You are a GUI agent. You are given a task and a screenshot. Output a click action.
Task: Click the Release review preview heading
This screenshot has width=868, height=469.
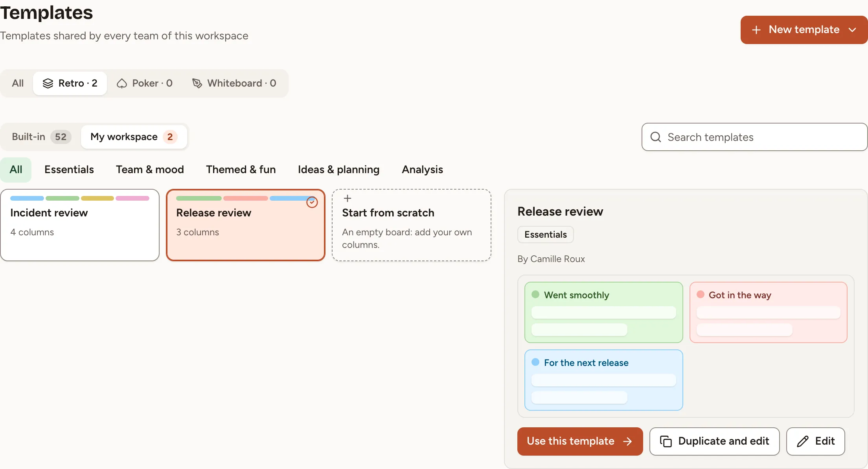click(560, 212)
